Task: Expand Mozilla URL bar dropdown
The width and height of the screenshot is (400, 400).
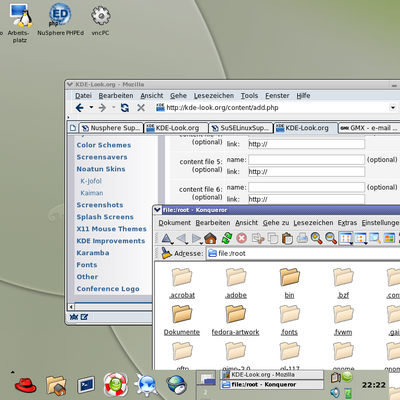Action: (x=393, y=107)
